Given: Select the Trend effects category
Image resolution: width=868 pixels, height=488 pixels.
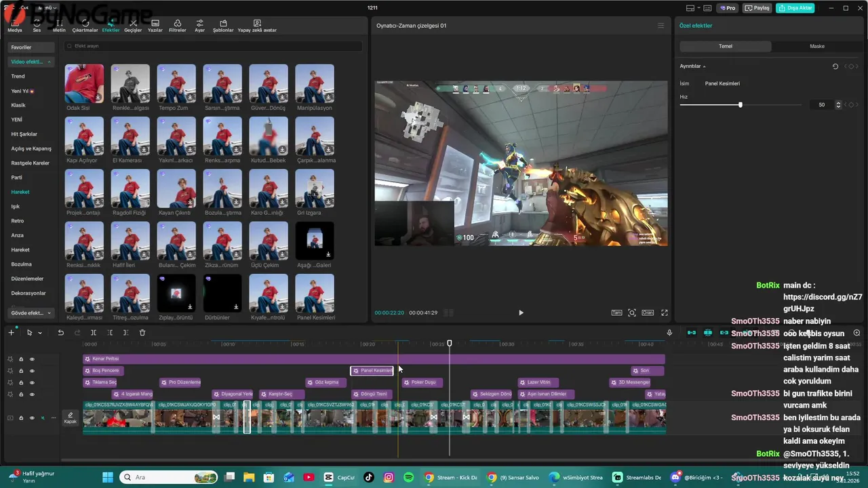Looking at the screenshot, I should tap(18, 77).
